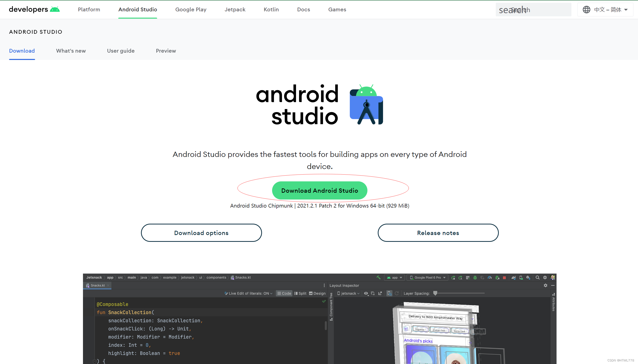Open Layout Inspector panel settings gear
638x364 pixels.
(545, 285)
